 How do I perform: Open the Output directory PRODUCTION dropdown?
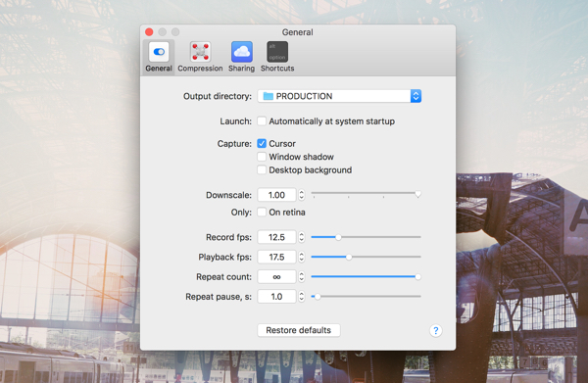pos(339,96)
